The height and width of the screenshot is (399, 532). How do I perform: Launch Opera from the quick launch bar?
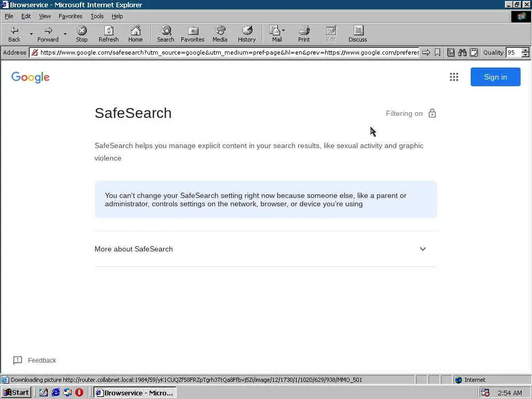[x=79, y=393]
